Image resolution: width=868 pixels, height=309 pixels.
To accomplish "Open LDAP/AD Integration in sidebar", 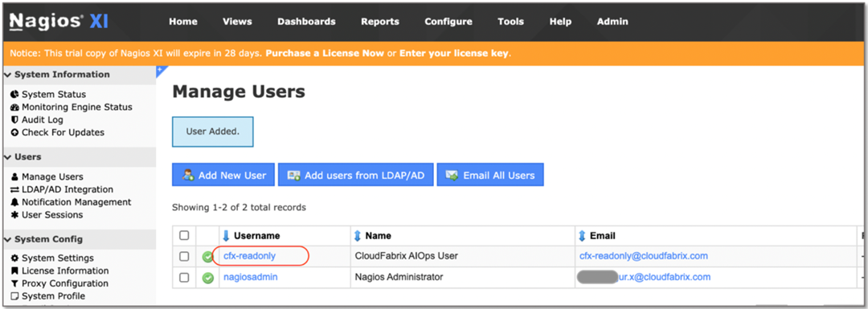I will tap(68, 189).
